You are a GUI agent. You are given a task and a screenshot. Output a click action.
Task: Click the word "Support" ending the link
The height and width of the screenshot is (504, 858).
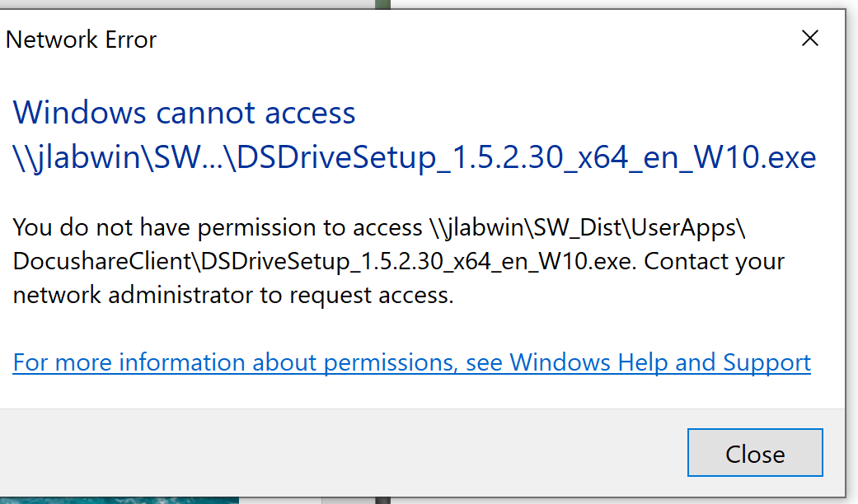tap(767, 362)
